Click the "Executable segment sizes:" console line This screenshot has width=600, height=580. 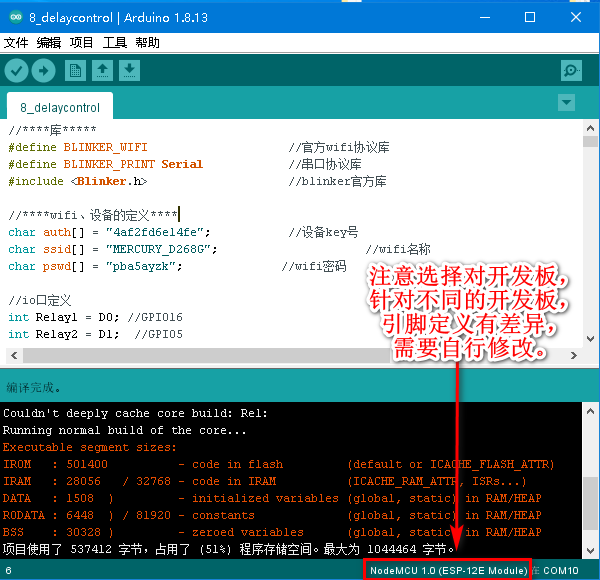90,447
